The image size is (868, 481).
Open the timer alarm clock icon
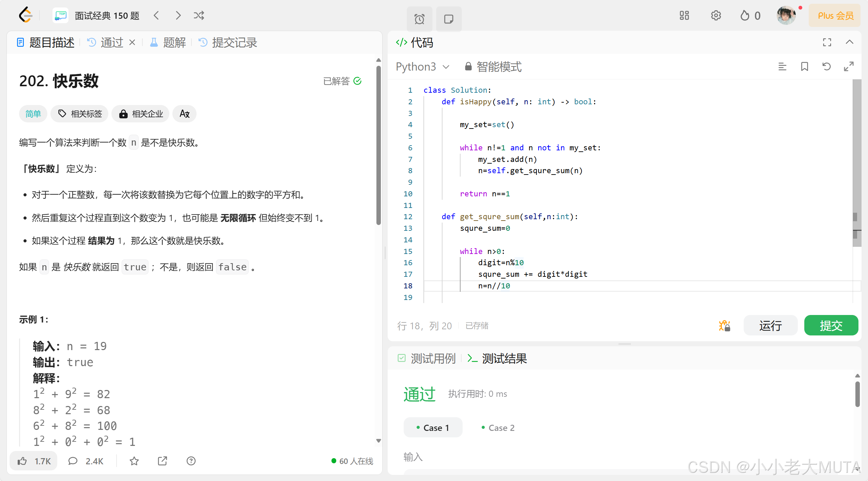click(x=419, y=19)
